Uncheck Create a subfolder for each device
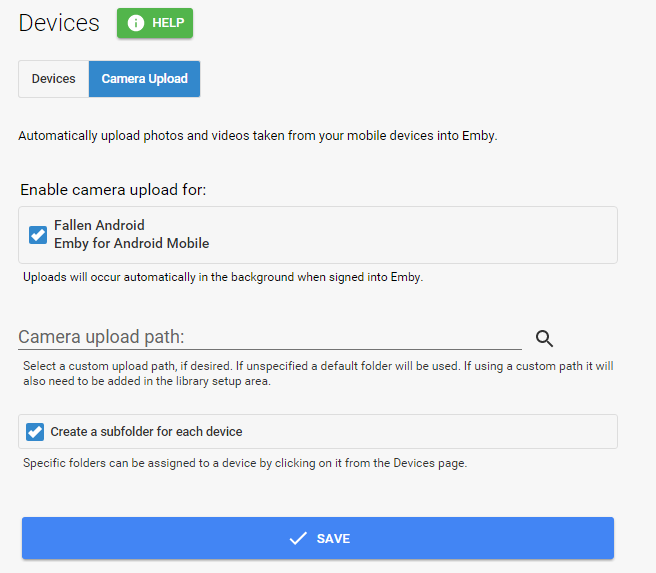This screenshot has height=573, width=656. point(35,432)
